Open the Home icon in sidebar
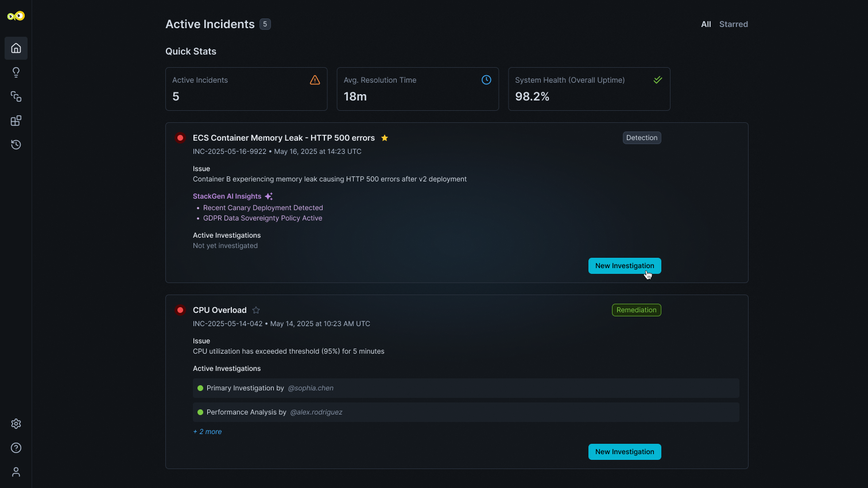Viewport: 868px width, 488px height. click(16, 48)
